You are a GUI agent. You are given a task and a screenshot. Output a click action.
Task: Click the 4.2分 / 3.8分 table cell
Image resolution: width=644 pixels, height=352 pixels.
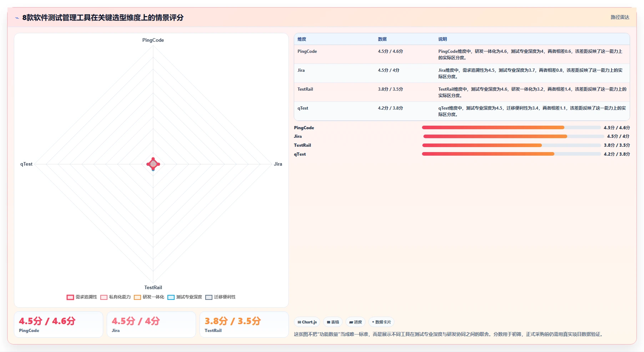click(391, 108)
